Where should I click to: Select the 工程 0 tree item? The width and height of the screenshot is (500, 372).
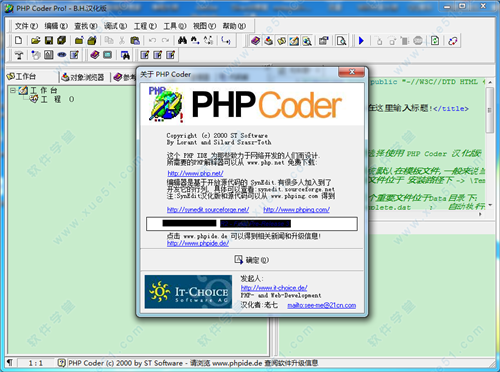pyautogui.click(x=57, y=99)
